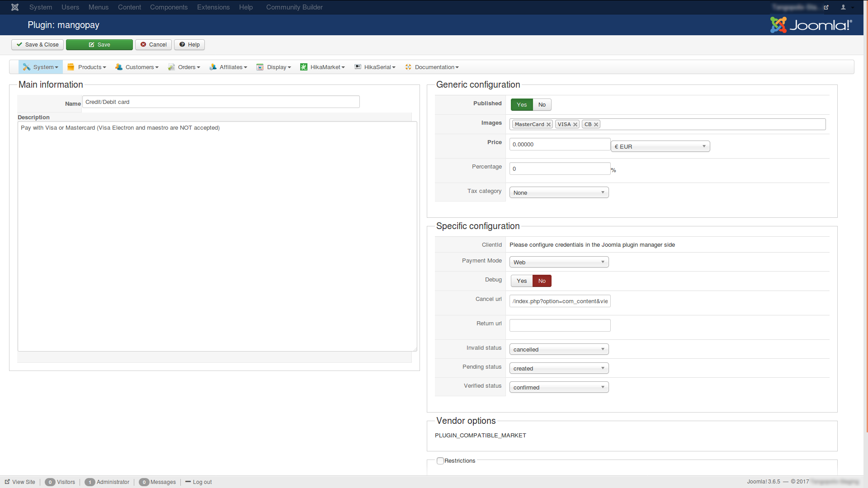Set Published to No

point(542,105)
